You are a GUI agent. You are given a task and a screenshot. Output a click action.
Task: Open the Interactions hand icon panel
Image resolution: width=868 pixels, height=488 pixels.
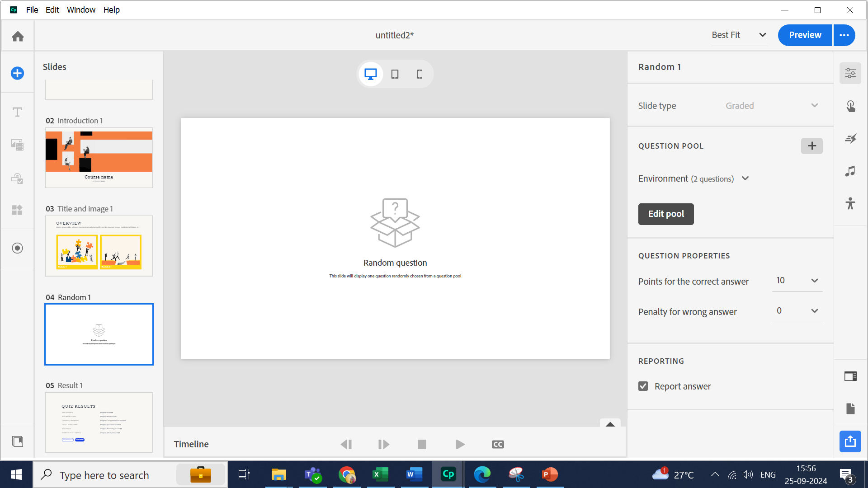(850, 106)
